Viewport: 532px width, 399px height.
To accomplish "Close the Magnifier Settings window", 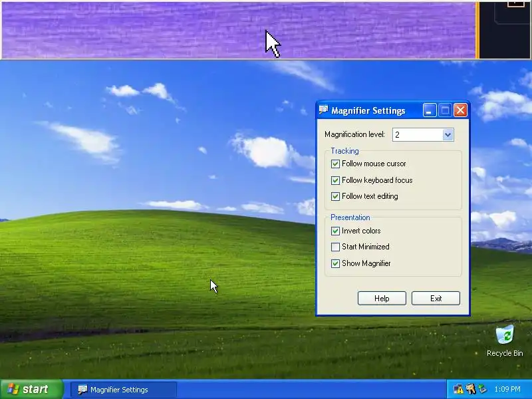I will click(x=460, y=110).
